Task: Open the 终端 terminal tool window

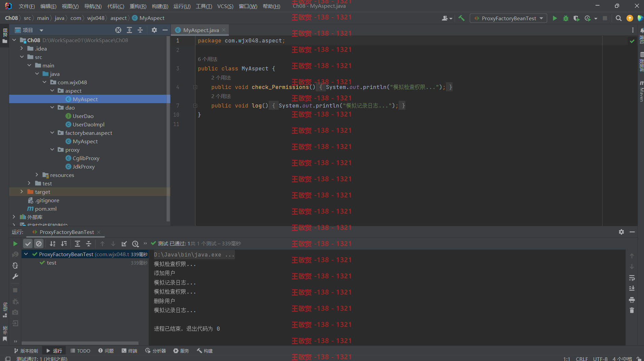Action: [x=129, y=351]
